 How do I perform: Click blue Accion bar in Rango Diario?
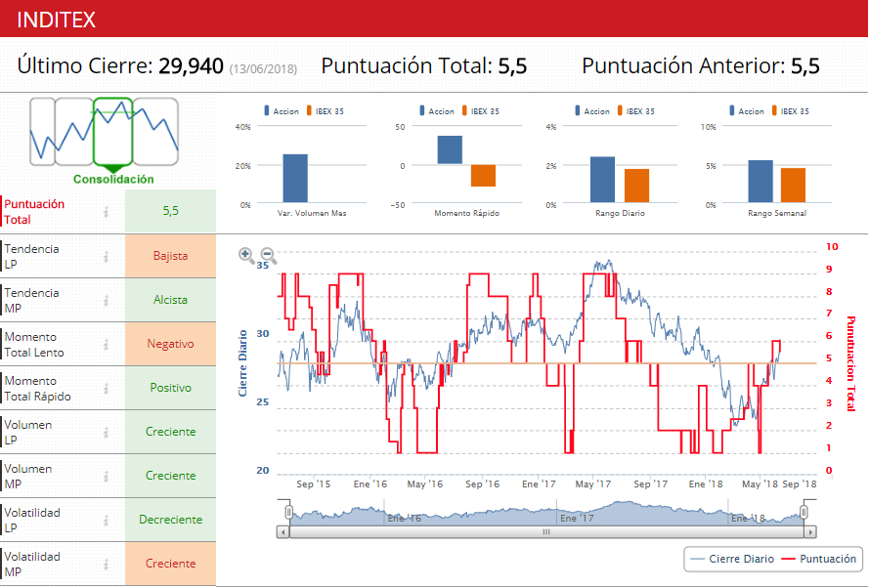coord(602,180)
